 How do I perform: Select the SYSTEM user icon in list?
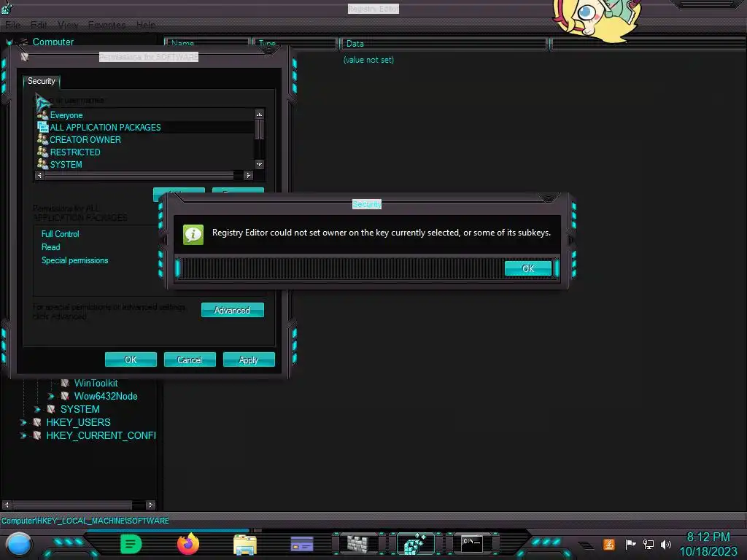42,164
